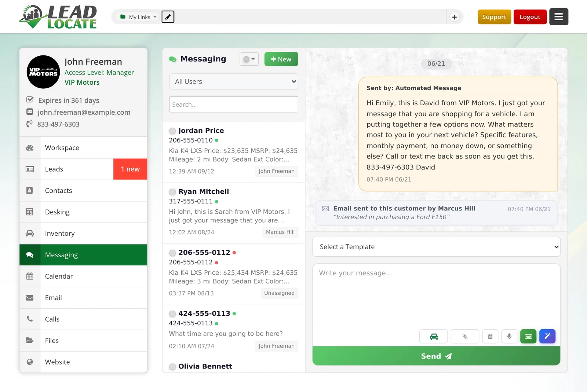Select Jordan Price conversation checkbox
Screen dimensions: 587x392
(172, 131)
